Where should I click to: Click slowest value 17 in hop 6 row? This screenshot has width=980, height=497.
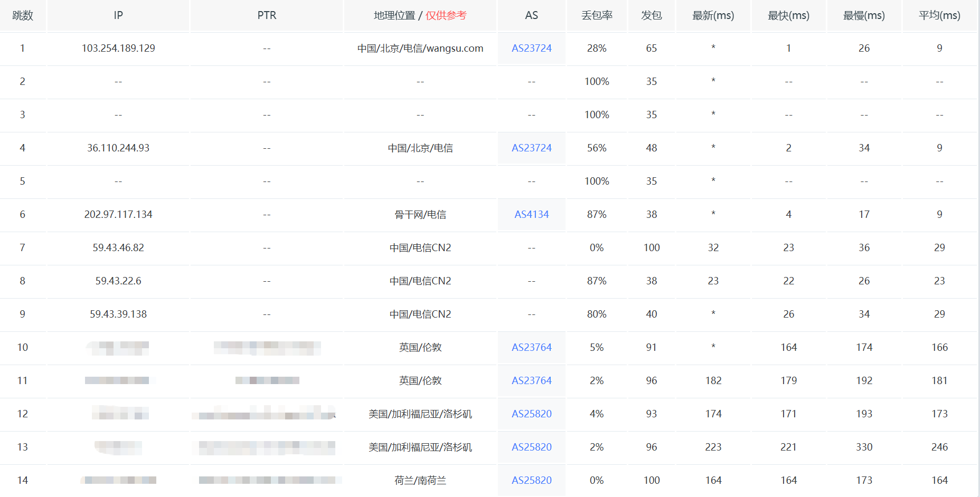[864, 214]
